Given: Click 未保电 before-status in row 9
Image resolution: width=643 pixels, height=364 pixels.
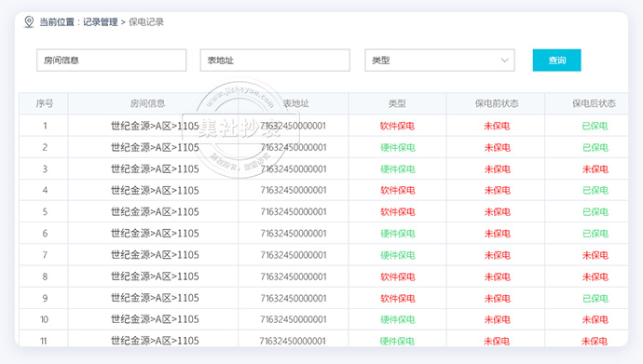Looking at the screenshot, I should pos(497,299).
